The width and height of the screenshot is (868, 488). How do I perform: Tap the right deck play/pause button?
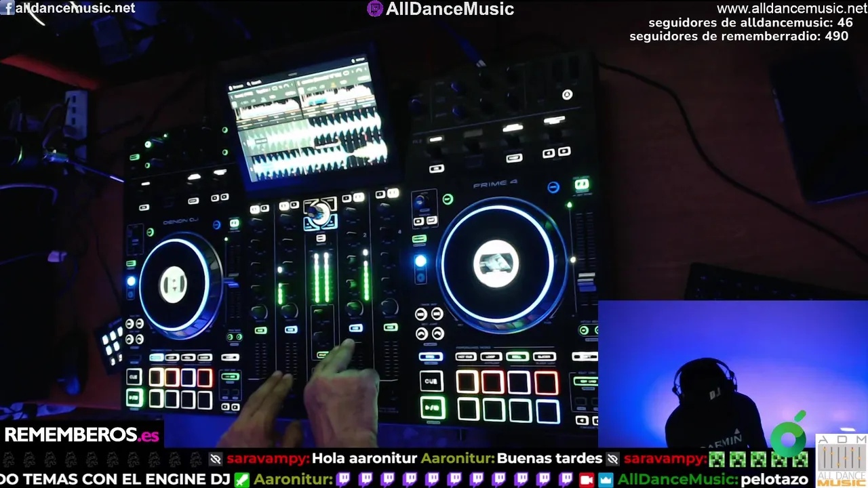pos(431,407)
